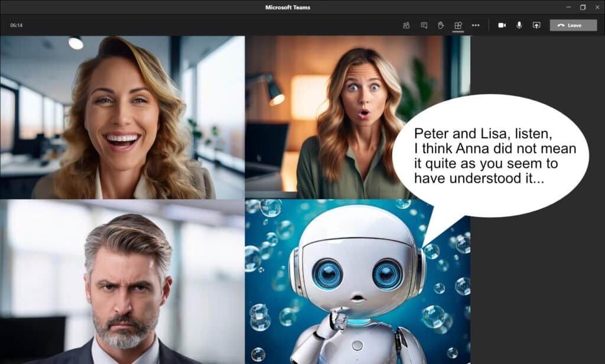This screenshot has width=605, height=364.
Task: Click the microphone icon in the toolbar
Action: click(x=519, y=25)
